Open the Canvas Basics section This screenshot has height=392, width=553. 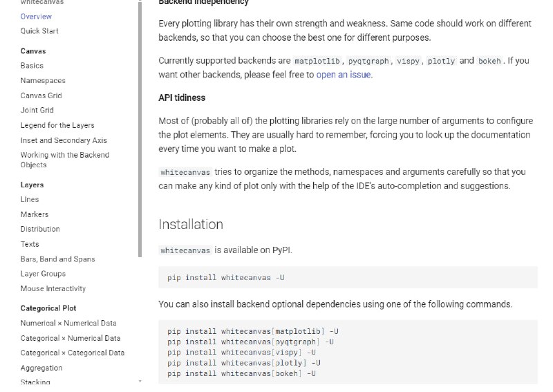[x=32, y=66]
